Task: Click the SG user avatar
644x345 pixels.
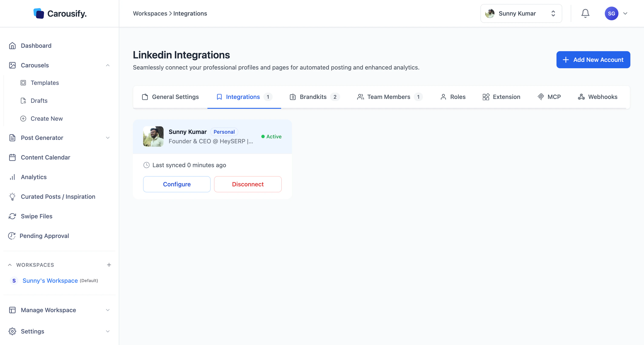Action: 611,13
